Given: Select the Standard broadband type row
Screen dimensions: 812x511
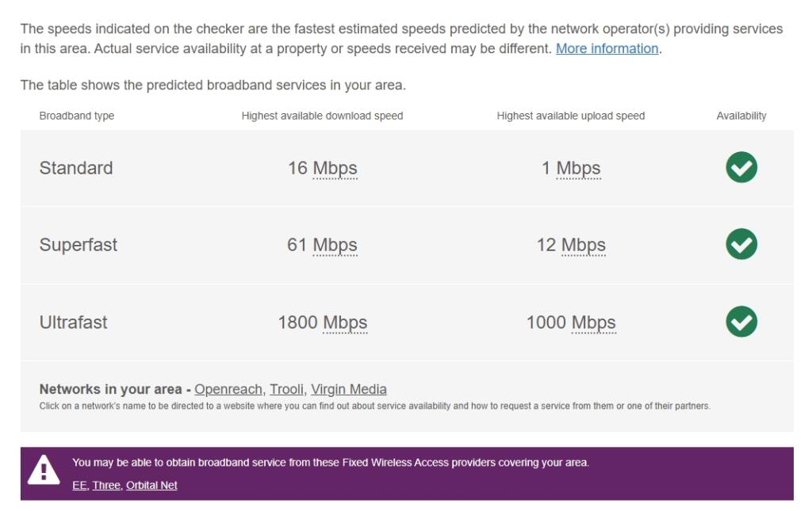Looking at the screenshot, I should tap(77, 166).
